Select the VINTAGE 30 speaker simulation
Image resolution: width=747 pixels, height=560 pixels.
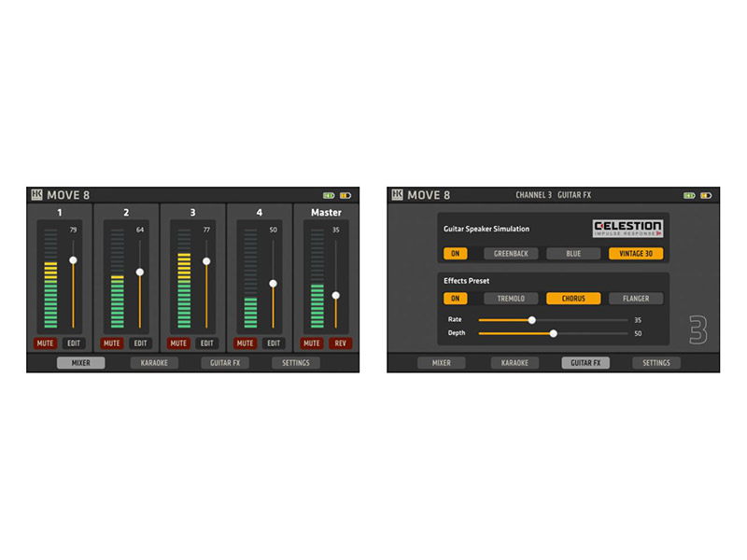point(636,253)
